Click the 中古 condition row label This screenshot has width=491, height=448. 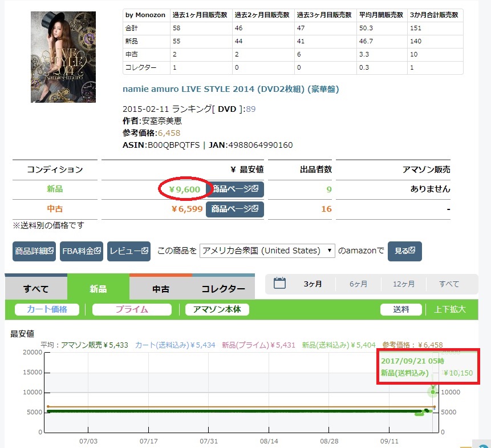[x=55, y=209]
